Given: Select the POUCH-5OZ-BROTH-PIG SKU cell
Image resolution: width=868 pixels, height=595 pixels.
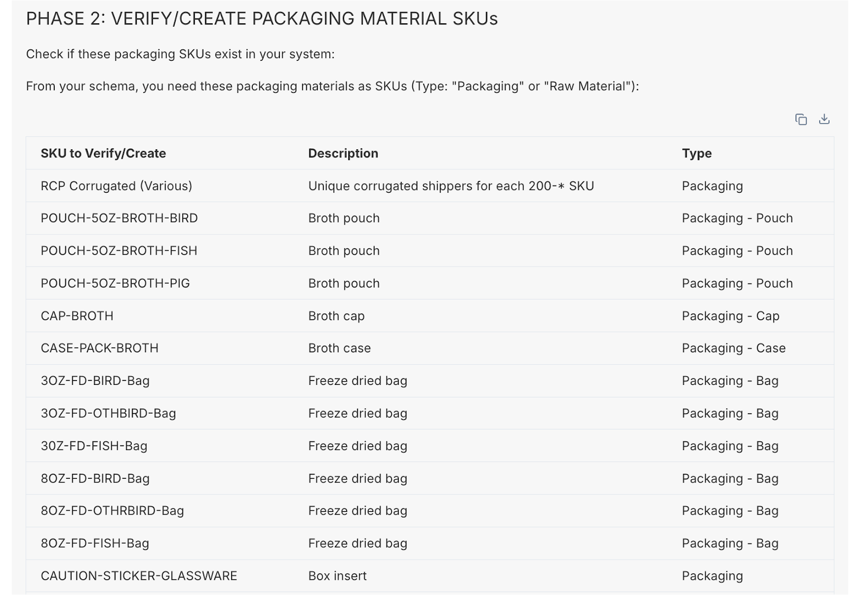Looking at the screenshot, I should pyautogui.click(x=116, y=283).
